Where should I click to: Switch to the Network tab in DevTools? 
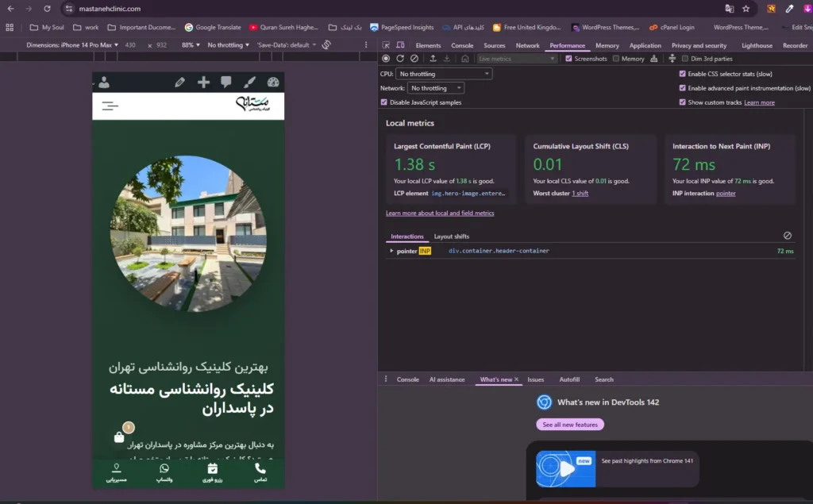pos(527,46)
